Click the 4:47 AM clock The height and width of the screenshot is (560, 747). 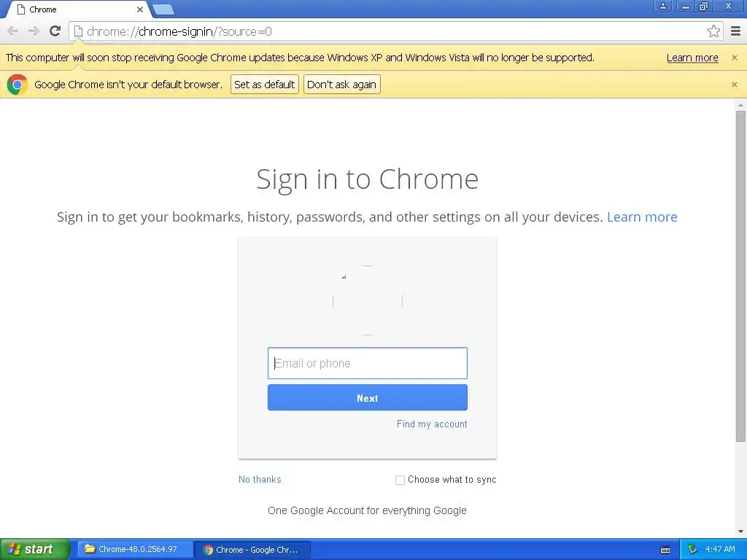(720, 549)
